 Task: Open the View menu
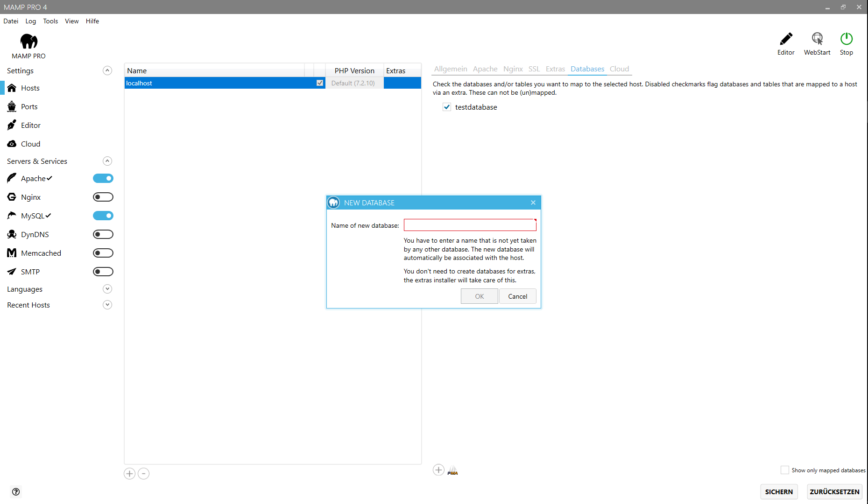tap(72, 21)
